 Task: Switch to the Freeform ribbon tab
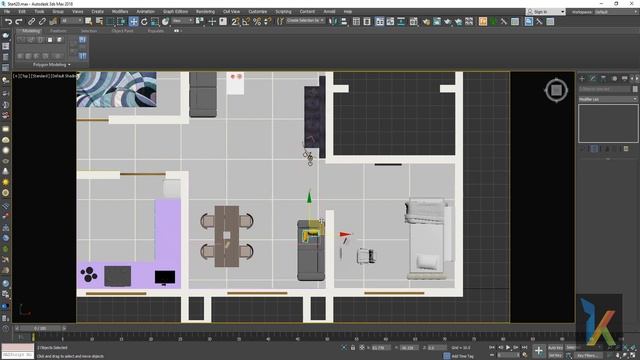pyautogui.click(x=58, y=31)
